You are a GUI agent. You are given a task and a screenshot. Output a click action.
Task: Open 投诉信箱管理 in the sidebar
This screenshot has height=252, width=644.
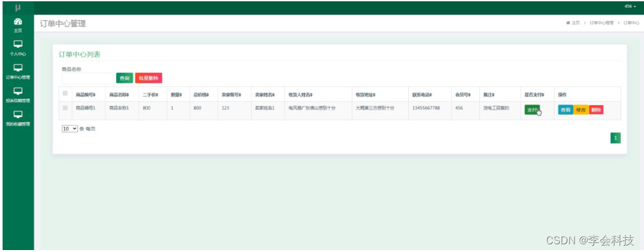pyautogui.click(x=18, y=95)
